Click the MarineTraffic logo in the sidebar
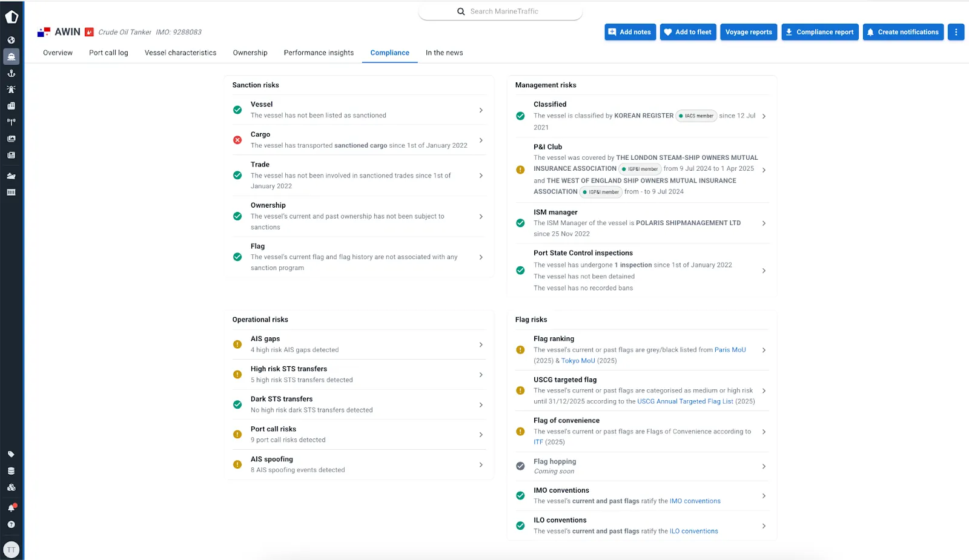This screenshot has width=969, height=560. point(12,17)
